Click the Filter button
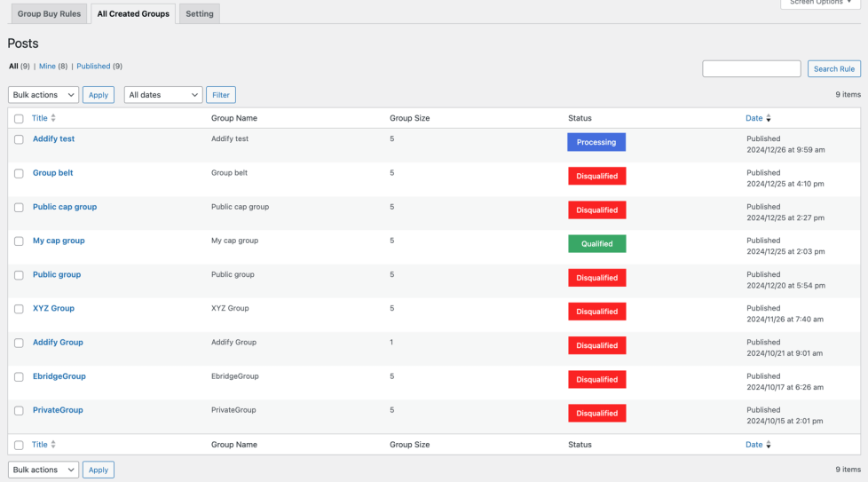 point(221,95)
